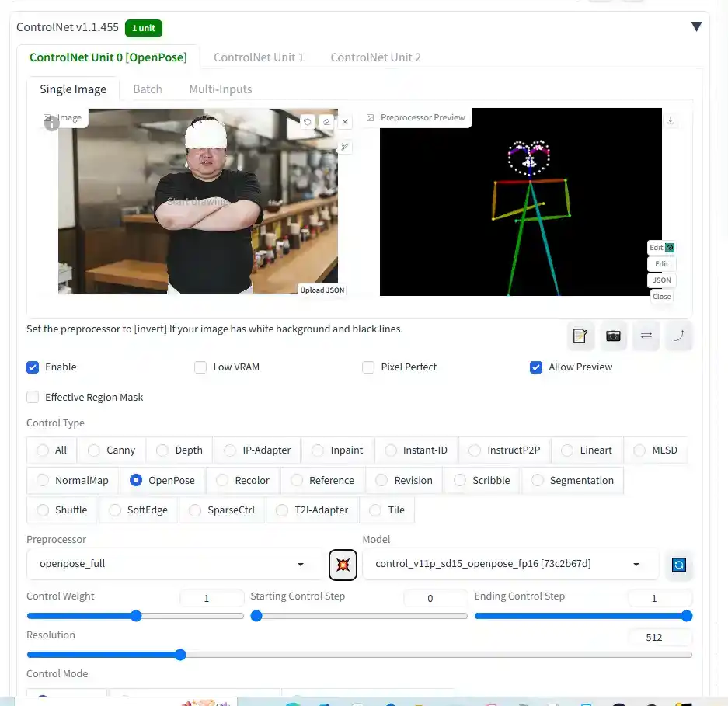The image size is (728, 706).
Task: Download the preprocessor preview image
Action: pos(671,120)
